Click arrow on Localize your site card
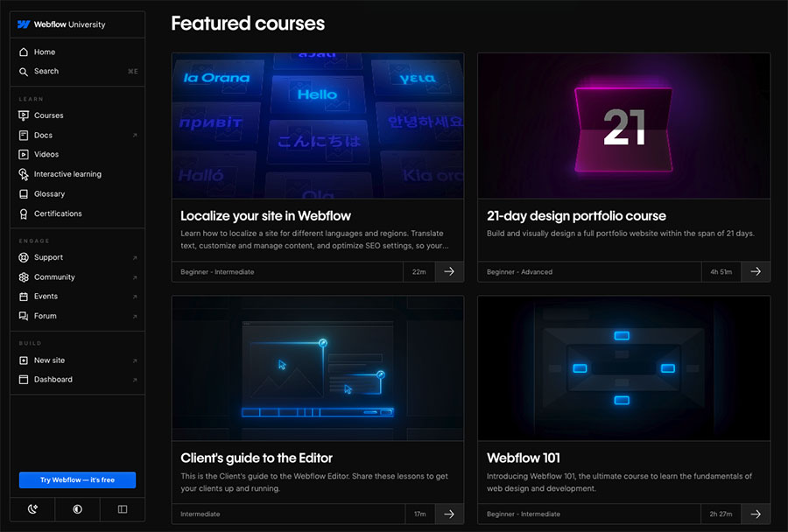788x532 pixels. 449,272
